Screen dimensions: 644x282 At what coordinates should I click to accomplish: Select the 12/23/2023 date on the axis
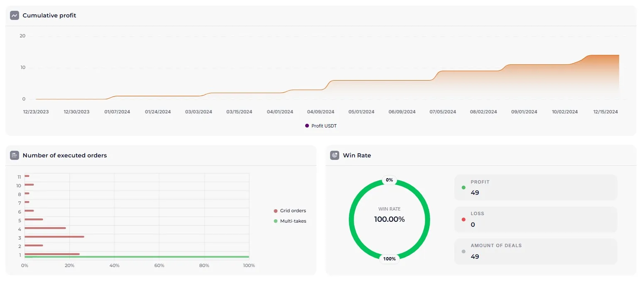click(36, 112)
